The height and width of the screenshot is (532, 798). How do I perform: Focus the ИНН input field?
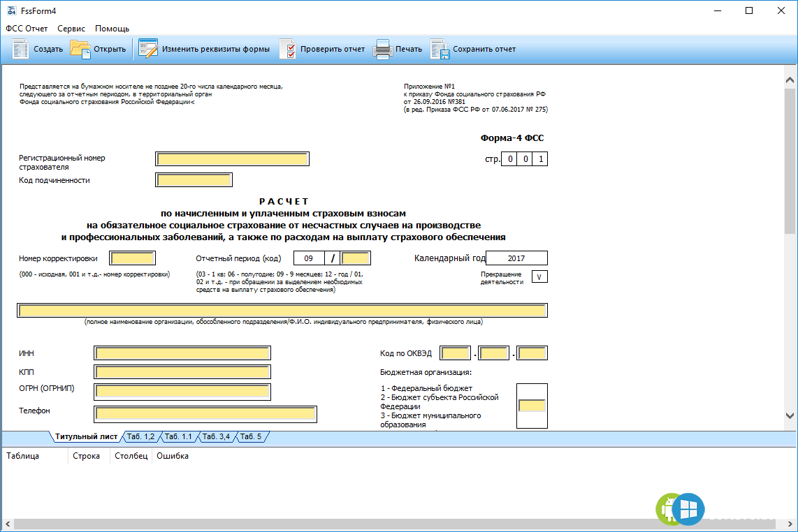point(182,353)
